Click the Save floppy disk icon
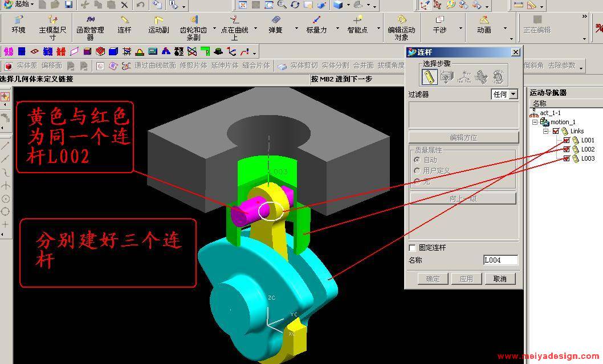The image size is (603, 364). pos(68,5)
